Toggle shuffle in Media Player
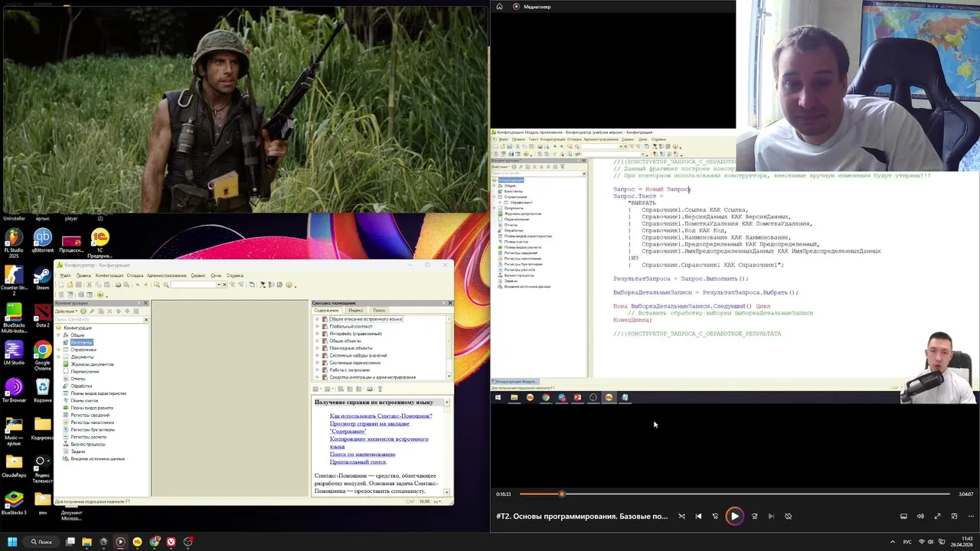This screenshot has height=551, width=980. (681, 516)
